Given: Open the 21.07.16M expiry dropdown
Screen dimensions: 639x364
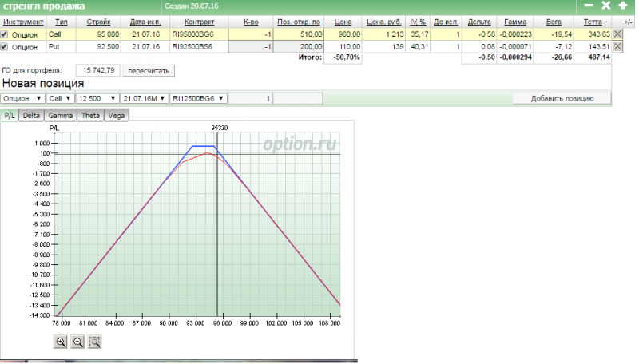Looking at the screenshot, I should (145, 98).
